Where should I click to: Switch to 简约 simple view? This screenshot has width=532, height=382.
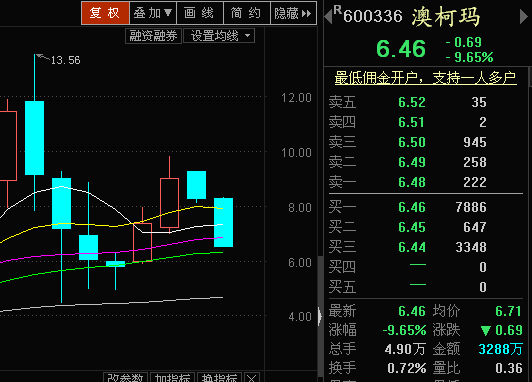coord(246,13)
